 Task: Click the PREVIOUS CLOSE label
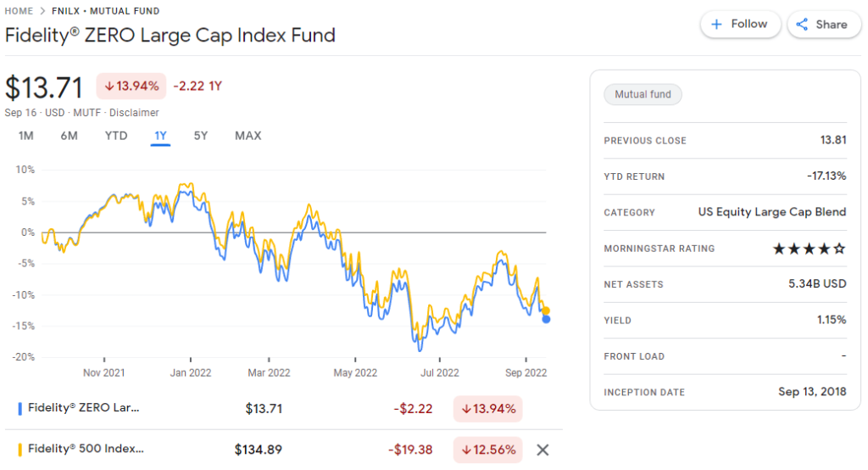(x=645, y=141)
